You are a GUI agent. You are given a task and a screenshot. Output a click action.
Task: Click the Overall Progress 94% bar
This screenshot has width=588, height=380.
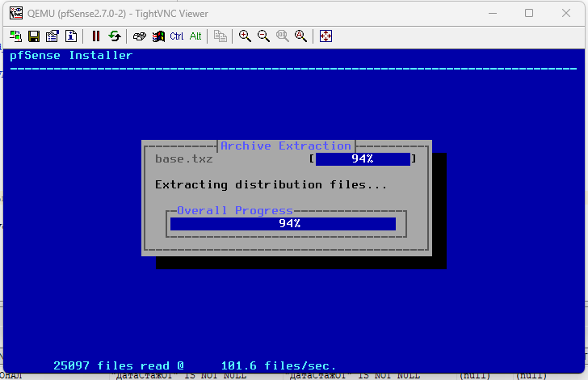[x=283, y=224]
